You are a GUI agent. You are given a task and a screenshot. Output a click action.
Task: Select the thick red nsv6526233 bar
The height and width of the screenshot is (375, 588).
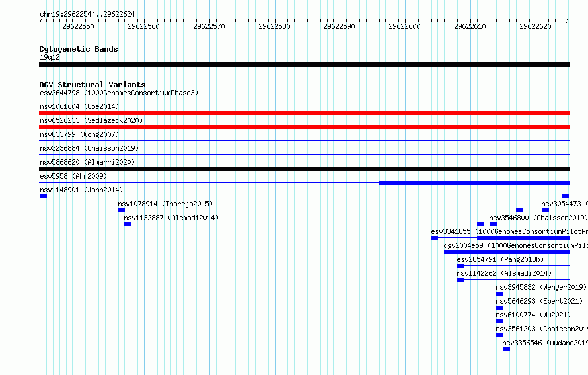(304, 127)
